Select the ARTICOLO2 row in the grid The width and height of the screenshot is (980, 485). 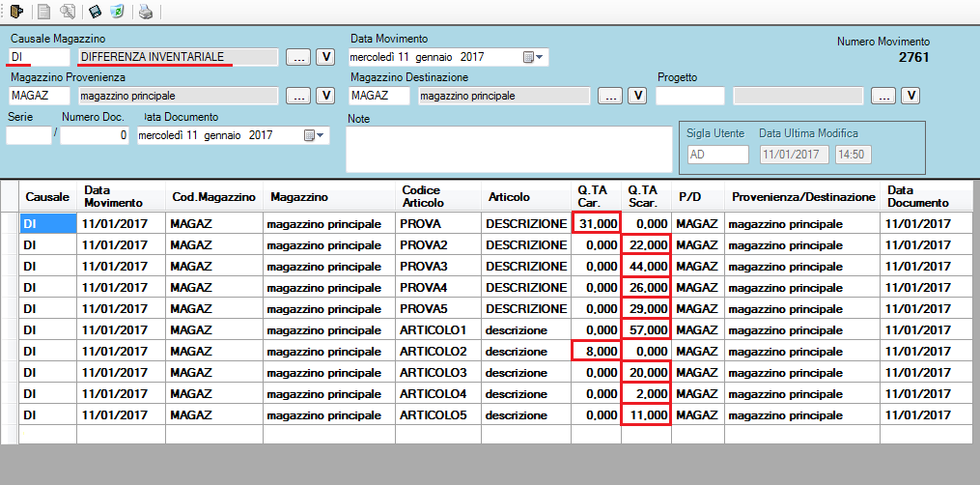[x=433, y=351]
